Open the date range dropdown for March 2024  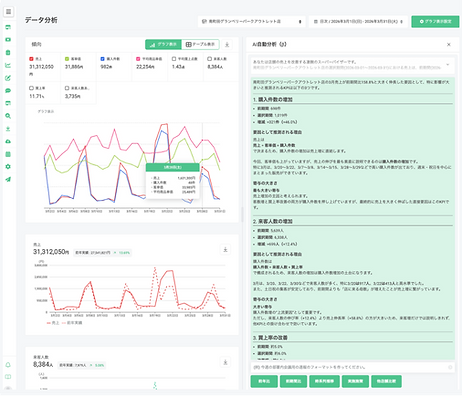(x=358, y=21)
